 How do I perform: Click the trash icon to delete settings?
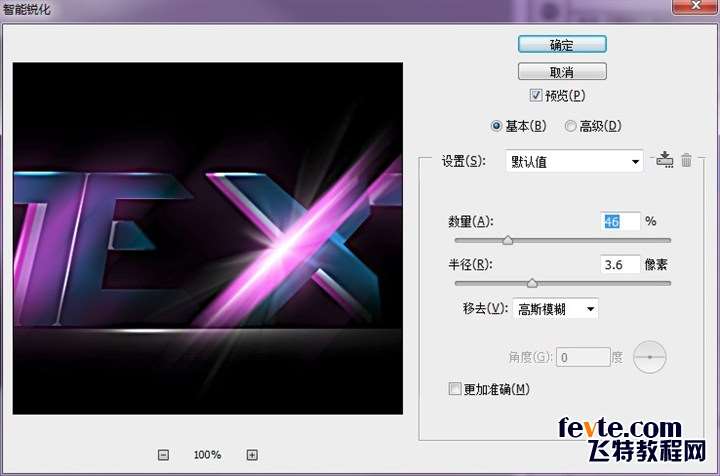click(x=686, y=160)
